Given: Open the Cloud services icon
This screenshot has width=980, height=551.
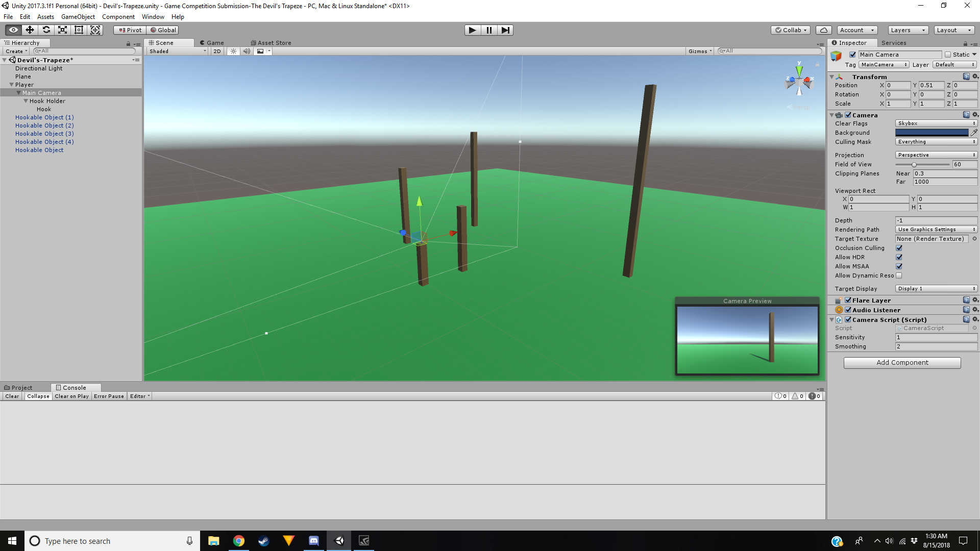Looking at the screenshot, I should point(823,30).
